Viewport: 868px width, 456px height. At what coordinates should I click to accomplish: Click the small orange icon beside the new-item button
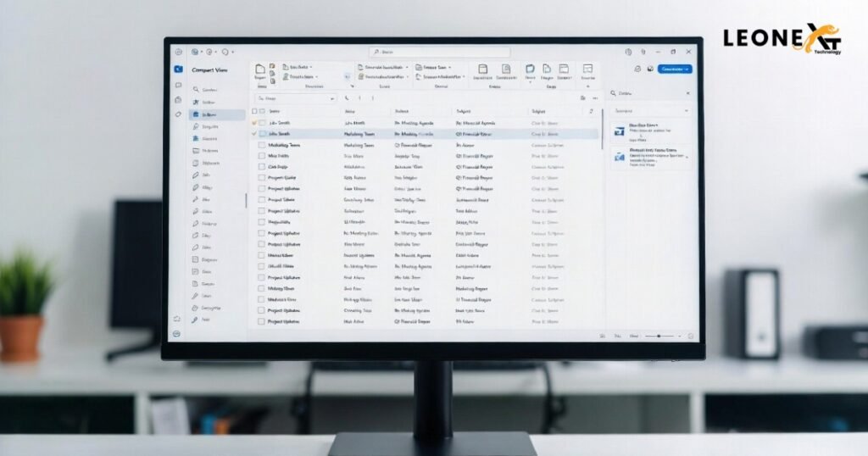(x=272, y=66)
